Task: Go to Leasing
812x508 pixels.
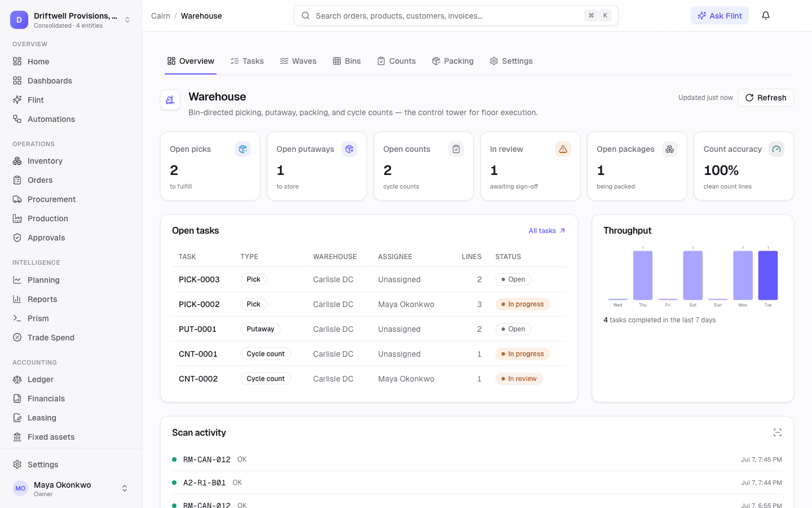Action: point(70,418)
